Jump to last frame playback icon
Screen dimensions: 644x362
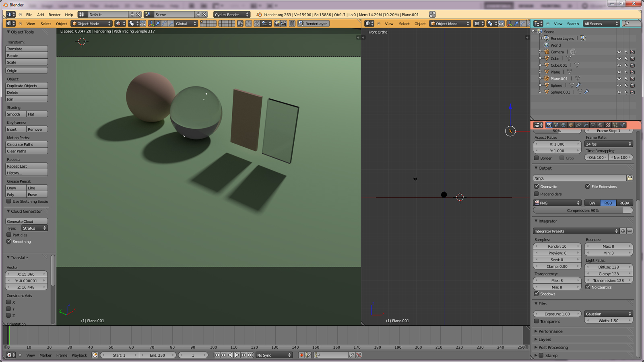coord(250,355)
